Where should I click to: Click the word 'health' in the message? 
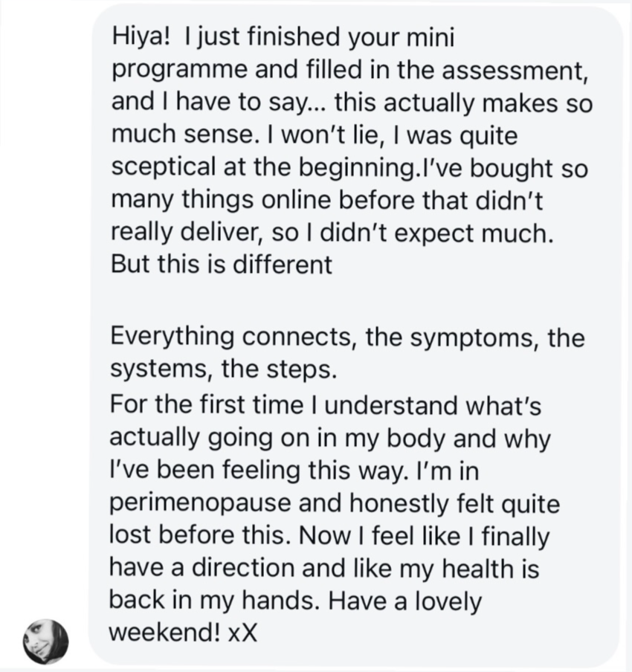point(477,567)
